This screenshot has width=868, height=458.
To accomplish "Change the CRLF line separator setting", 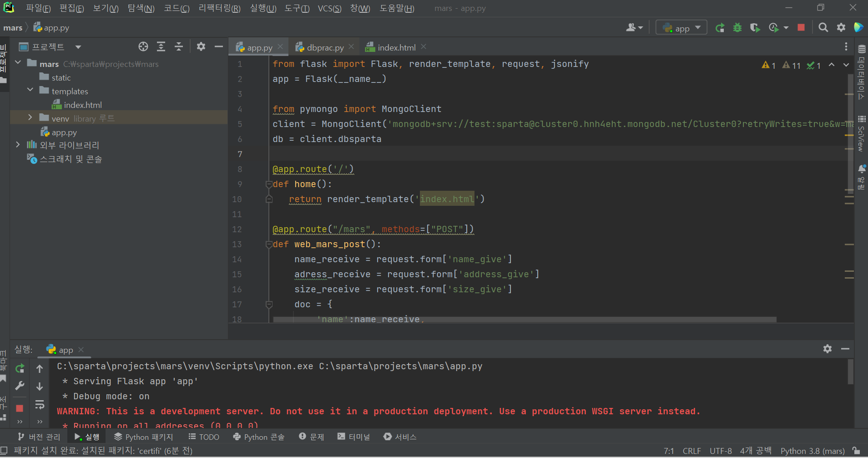I will 691,451.
